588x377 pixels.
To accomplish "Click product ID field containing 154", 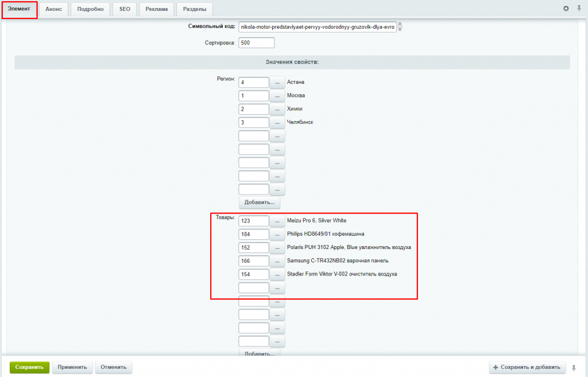I will click(x=253, y=274).
